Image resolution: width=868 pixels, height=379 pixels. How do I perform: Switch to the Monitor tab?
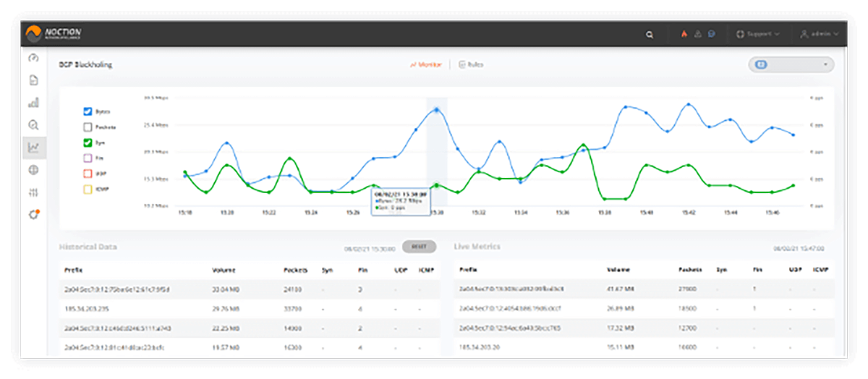425,64
